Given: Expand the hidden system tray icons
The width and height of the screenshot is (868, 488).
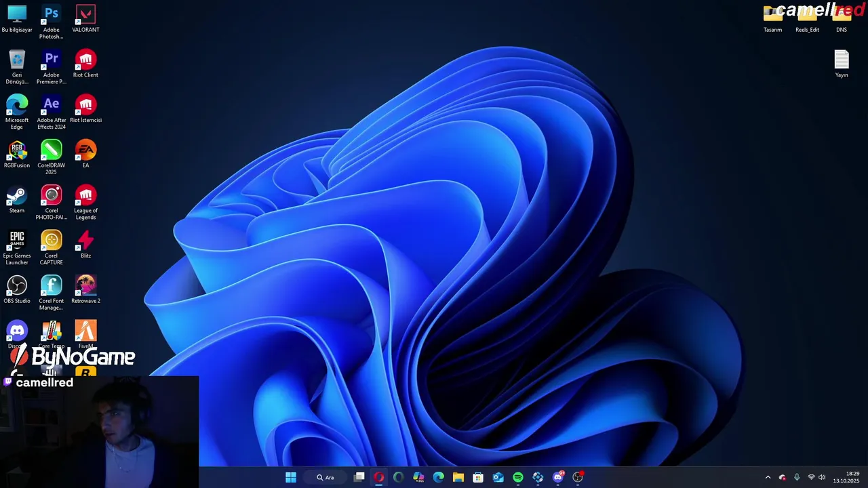Looking at the screenshot, I should tap(768, 477).
